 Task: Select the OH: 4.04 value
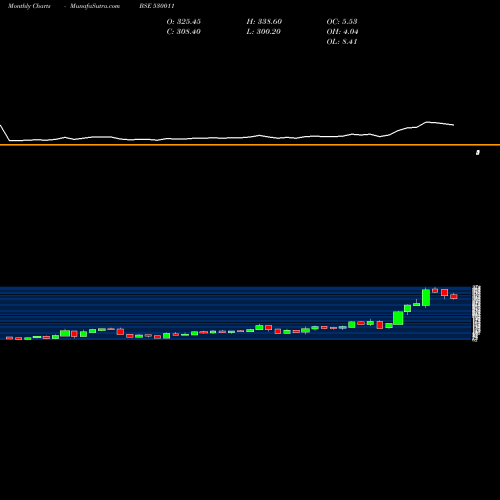click(x=342, y=32)
